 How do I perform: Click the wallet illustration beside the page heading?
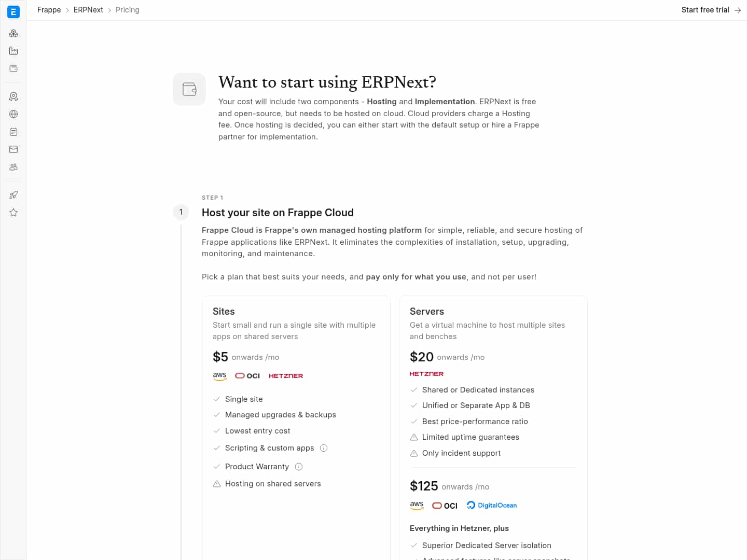[x=189, y=89]
